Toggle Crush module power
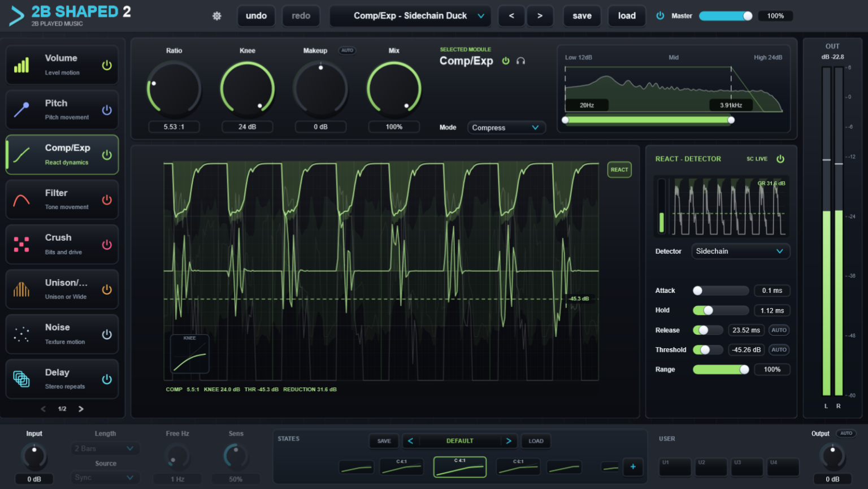The image size is (868, 489). (107, 244)
